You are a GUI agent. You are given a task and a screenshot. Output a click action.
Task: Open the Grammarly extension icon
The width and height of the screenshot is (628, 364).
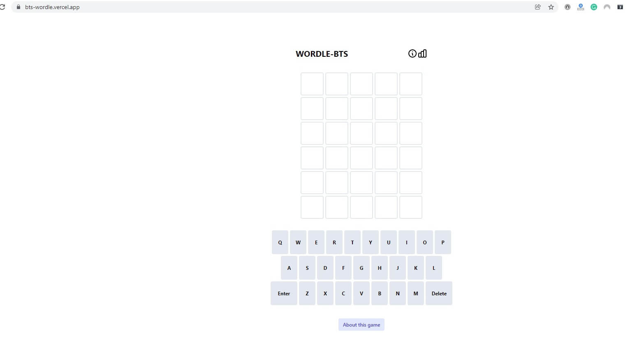pyautogui.click(x=593, y=7)
